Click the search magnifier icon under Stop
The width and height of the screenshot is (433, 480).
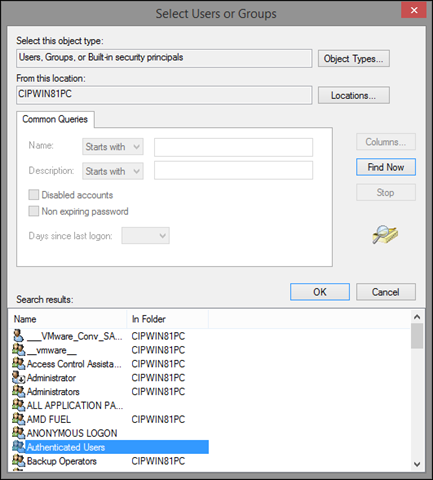point(385,234)
